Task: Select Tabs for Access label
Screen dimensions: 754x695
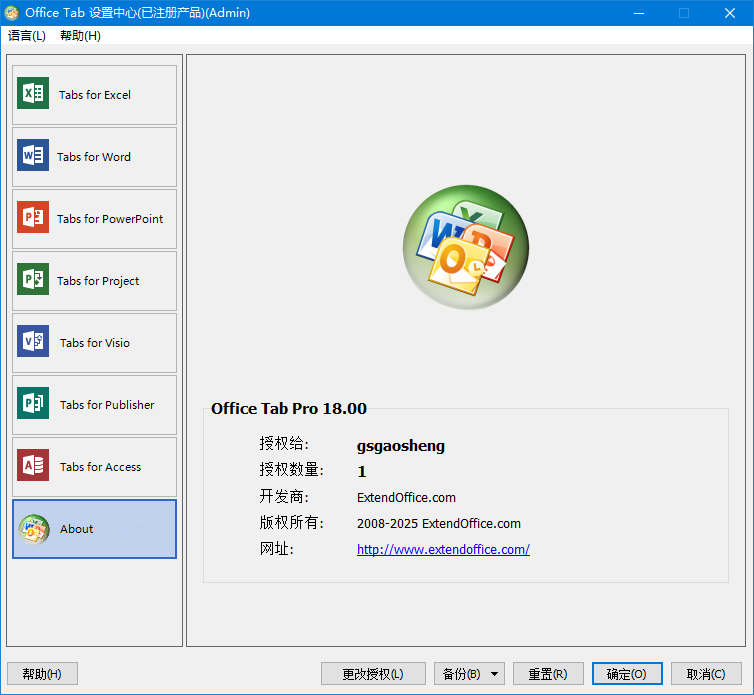Action: pos(101,467)
